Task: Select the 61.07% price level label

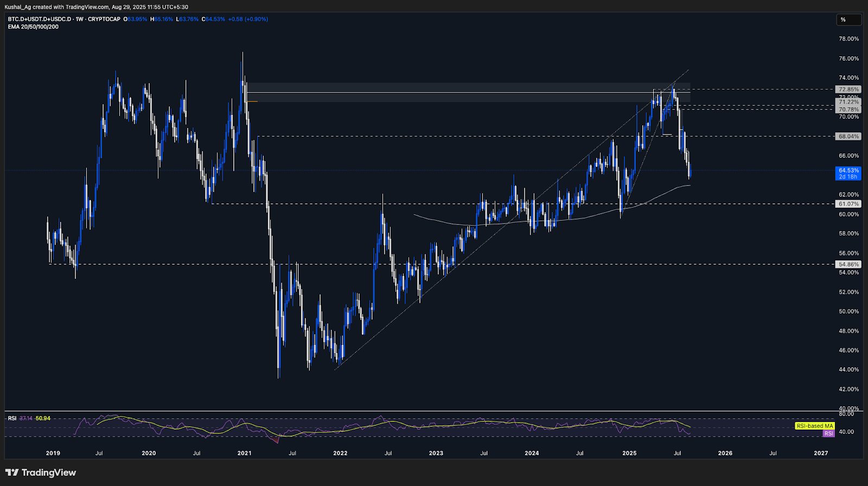Action: click(848, 204)
